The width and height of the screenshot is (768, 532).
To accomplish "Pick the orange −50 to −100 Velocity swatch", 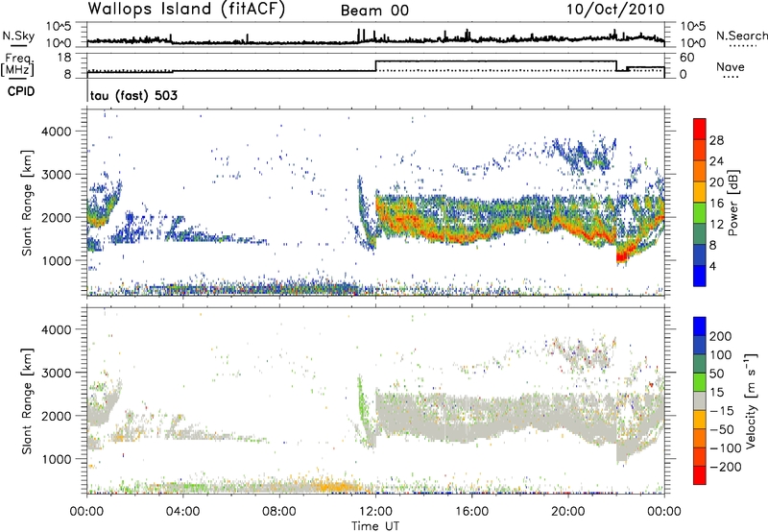I will coord(700,439).
